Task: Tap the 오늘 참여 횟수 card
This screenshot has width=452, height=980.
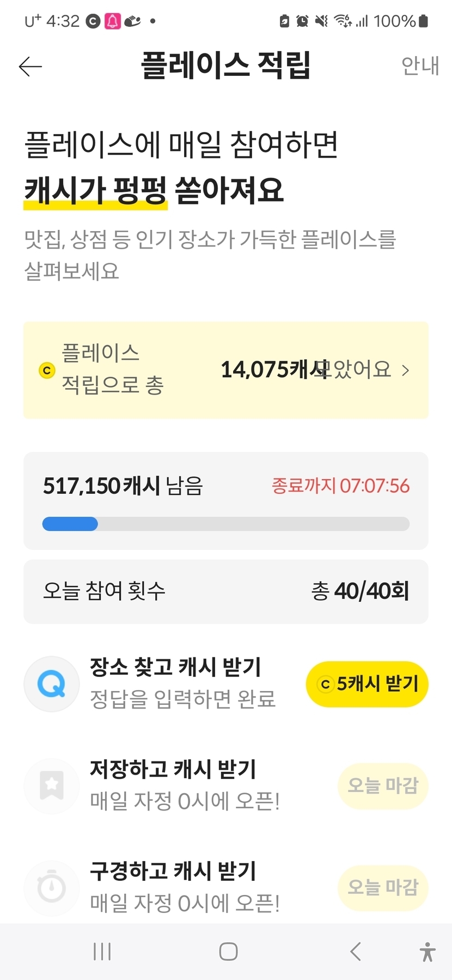Action: tap(225, 591)
